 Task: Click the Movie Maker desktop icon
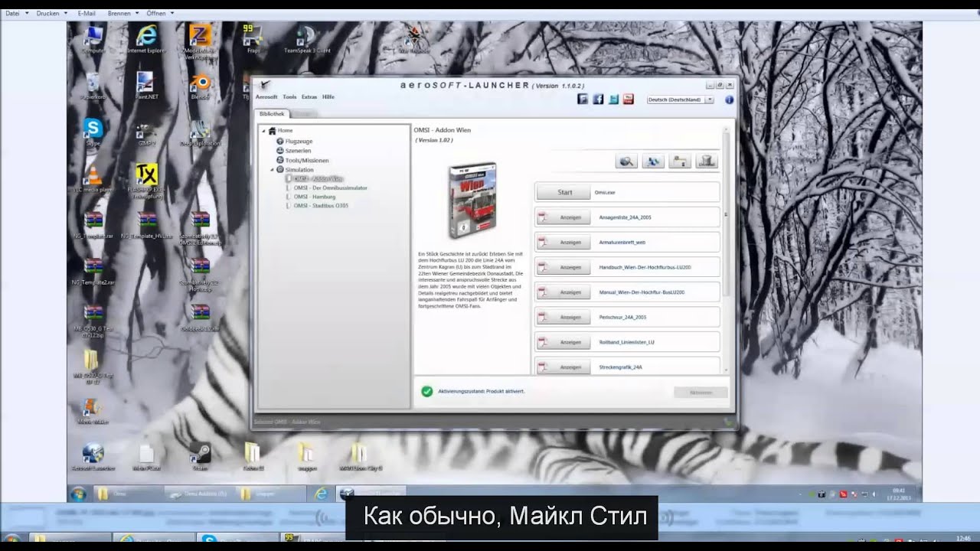(93, 410)
